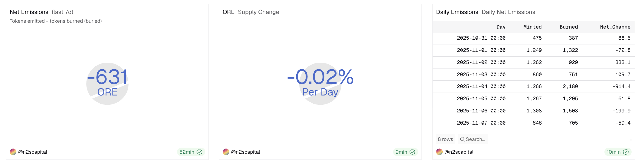The height and width of the screenshot is (164, 644).
Task: Click the verified badge next to 10min
Action: pyautogui.click(x=626, y=152)
